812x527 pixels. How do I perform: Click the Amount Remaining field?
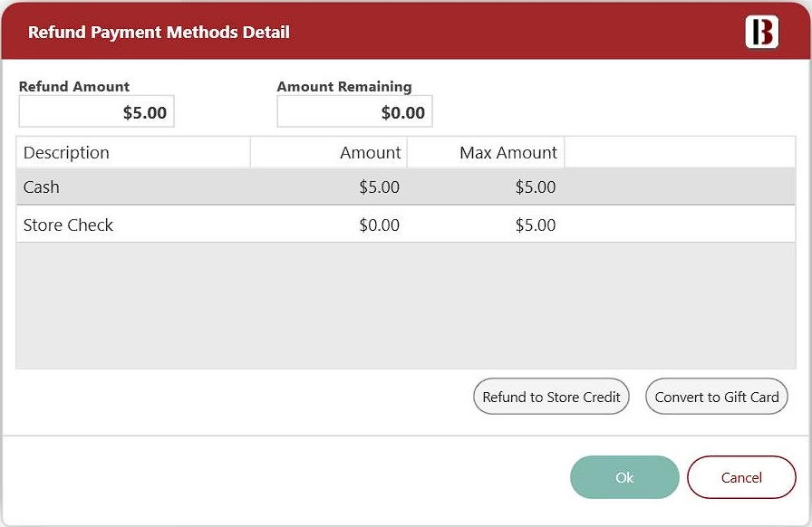[x=354, y=112]
